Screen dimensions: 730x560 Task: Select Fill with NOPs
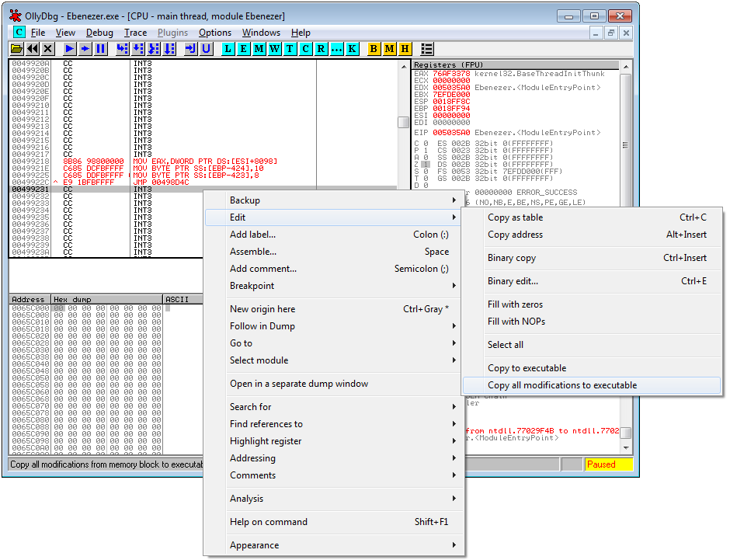[x=592, y=322]
